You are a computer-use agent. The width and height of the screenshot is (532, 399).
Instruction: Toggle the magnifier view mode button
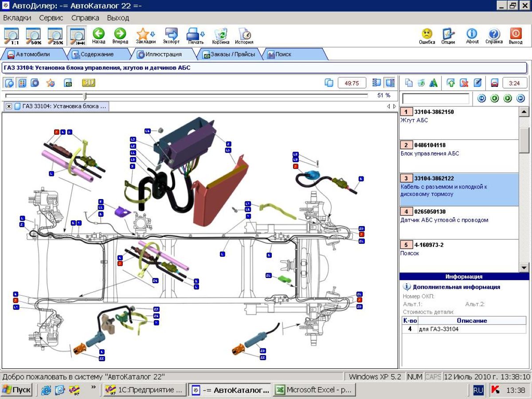(9, 83)
